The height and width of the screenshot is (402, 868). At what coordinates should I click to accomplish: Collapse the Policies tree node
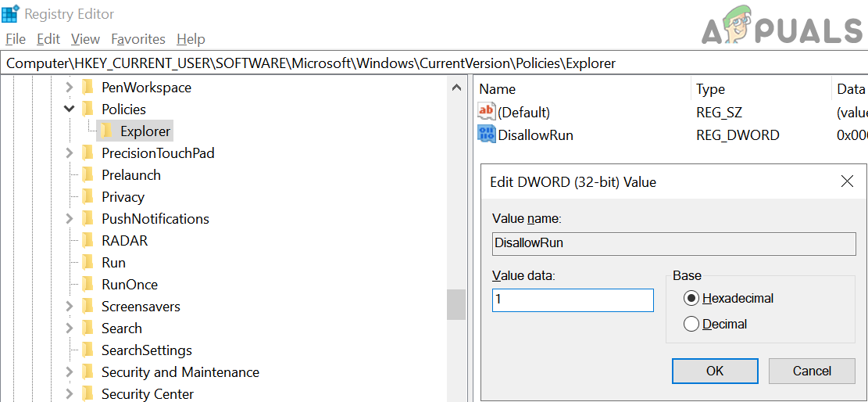(69, 109)
